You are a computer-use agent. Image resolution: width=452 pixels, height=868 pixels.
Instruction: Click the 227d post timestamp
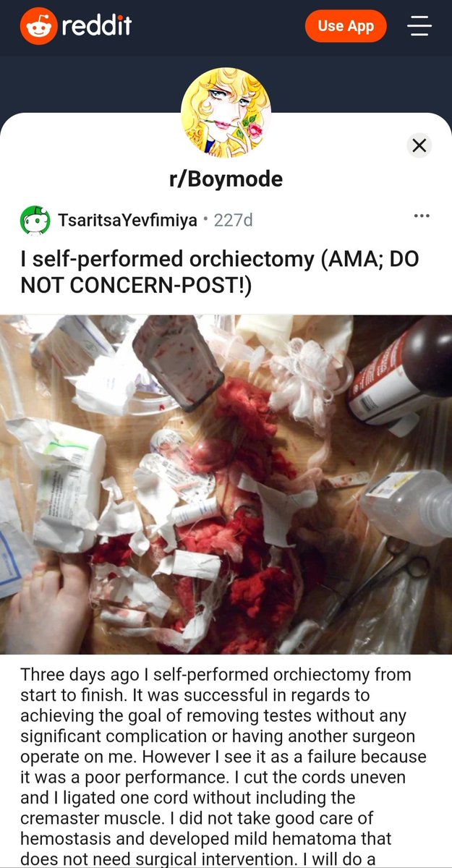coord(234,220)
